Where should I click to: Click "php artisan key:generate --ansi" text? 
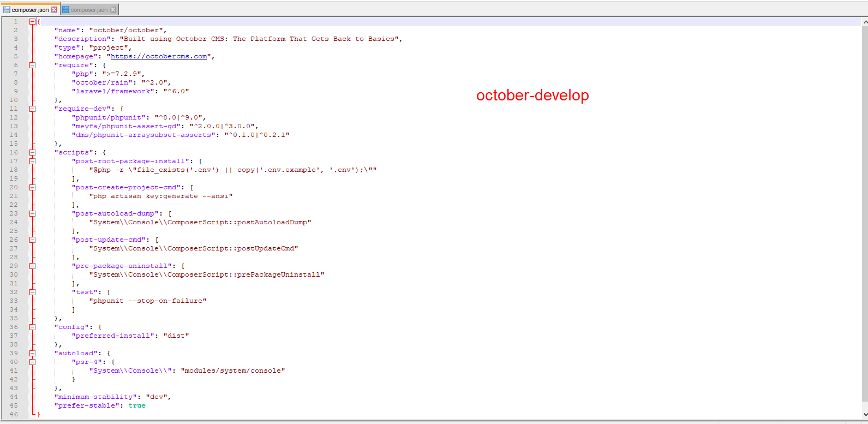tap(161, 196)
